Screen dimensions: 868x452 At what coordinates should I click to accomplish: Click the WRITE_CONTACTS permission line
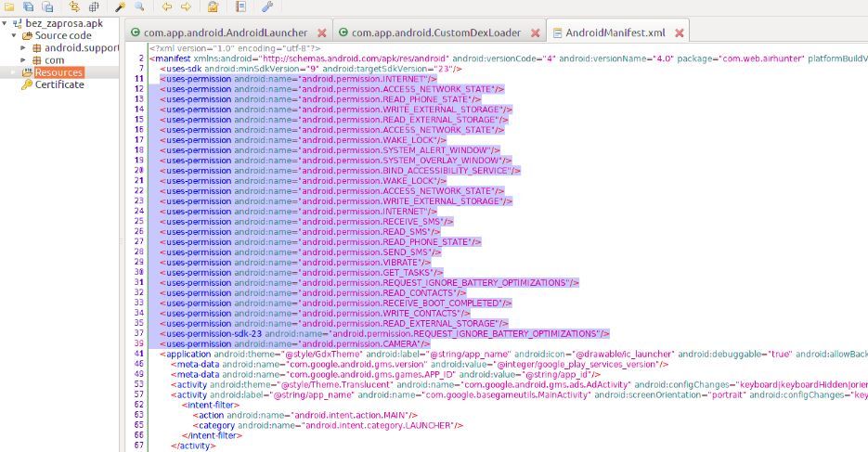coord(315,314)
